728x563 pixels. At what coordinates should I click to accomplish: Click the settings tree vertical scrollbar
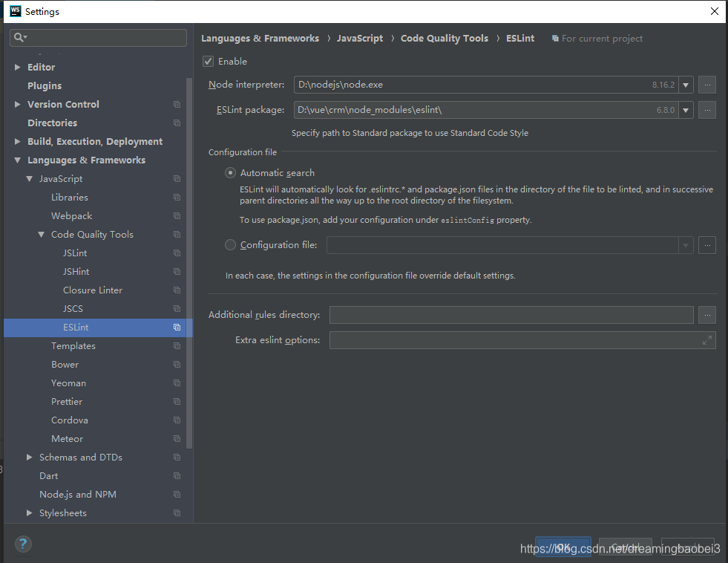pyautogui.click(x=189, y=262)
